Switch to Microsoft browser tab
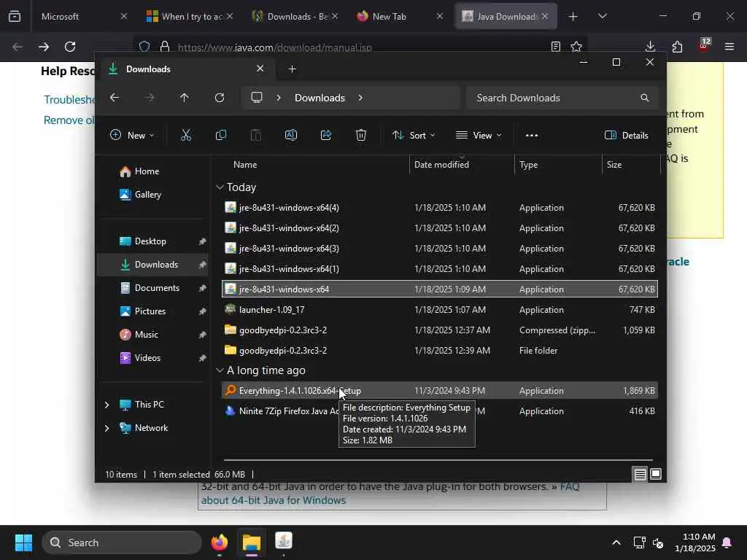 click(x=82, y=16)
